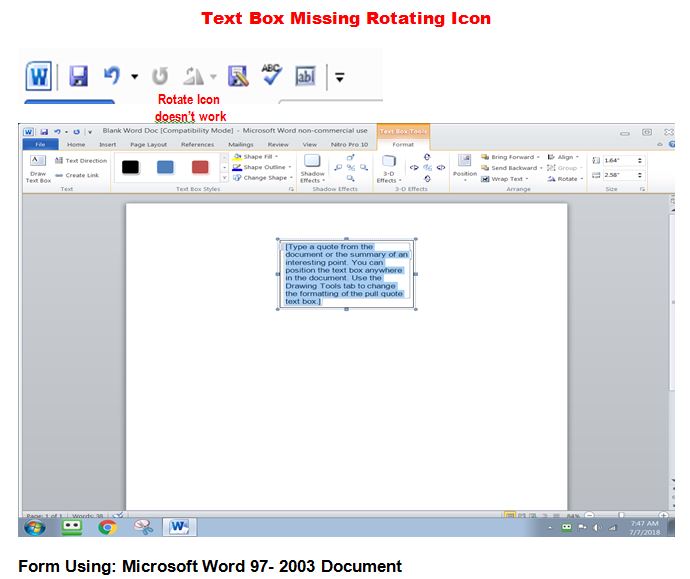690x579 pixels.
Task: Click the large grayed Redo icon in the enlarged toolbar
Action: coord(160,76)
